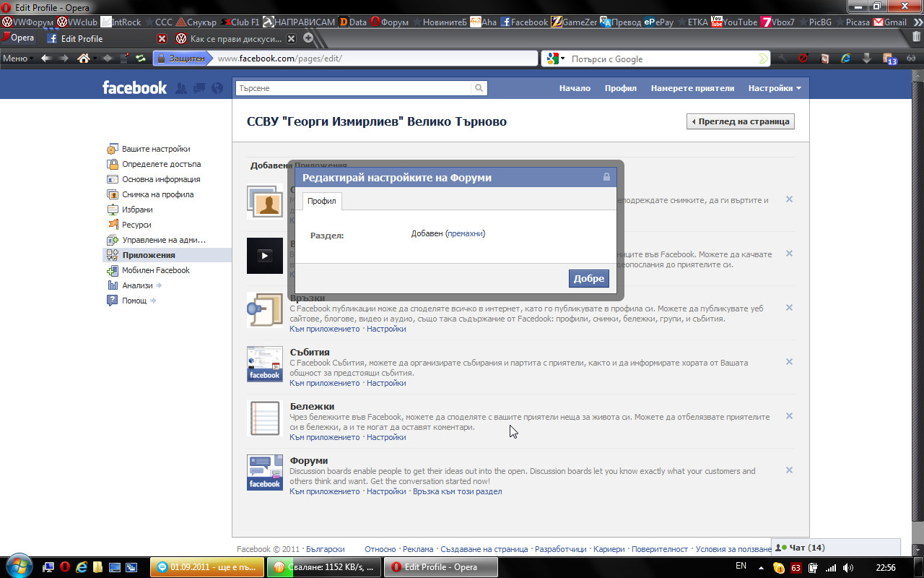Open the НАПРАВИСАМ bookmark
The image size is (924, 578).
coord(300,22)
